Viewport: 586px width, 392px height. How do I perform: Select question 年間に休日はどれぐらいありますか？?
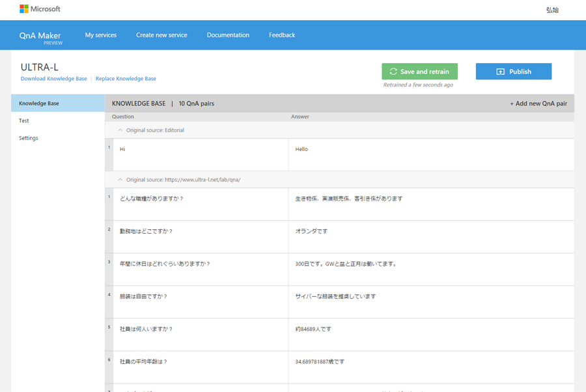click(x=201, y=270)
